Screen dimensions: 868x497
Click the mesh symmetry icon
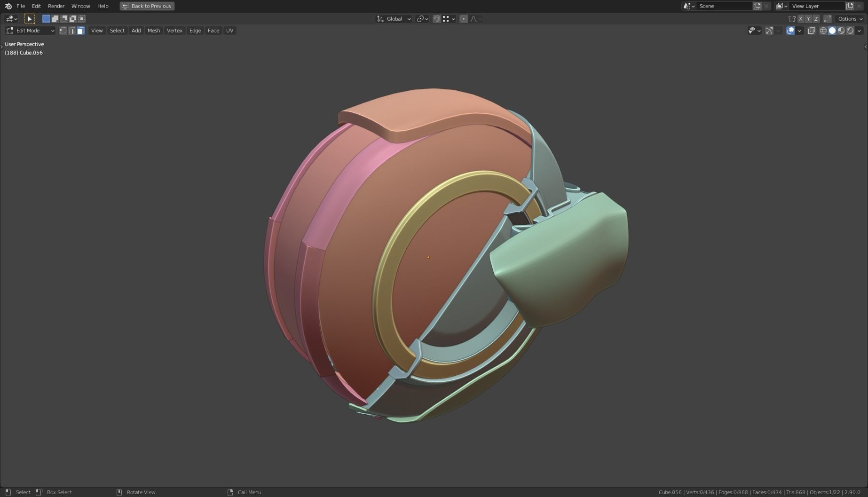tap(792, 19)
